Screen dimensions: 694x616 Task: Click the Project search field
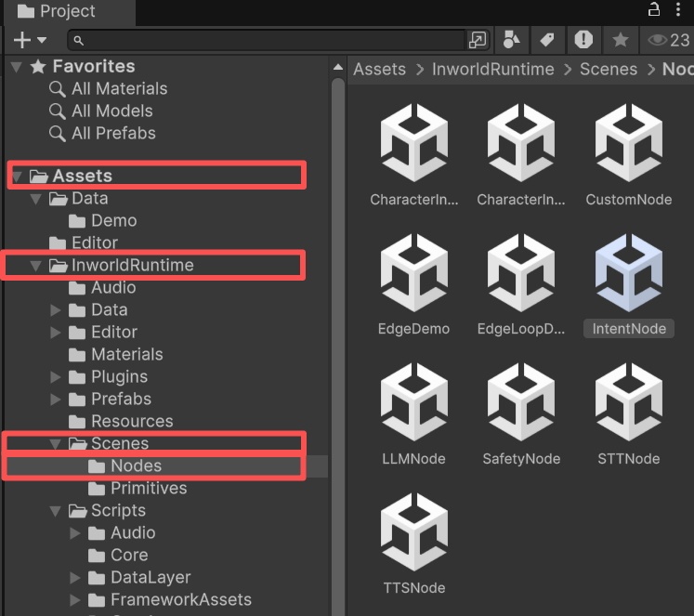pos(269,40)
